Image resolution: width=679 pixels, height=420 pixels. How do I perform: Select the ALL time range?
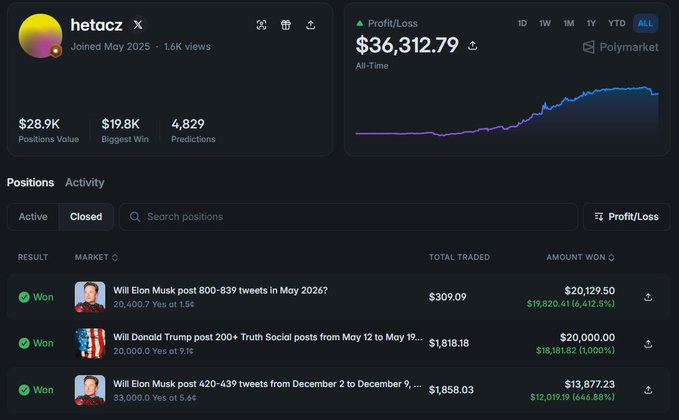click(645, 23)
